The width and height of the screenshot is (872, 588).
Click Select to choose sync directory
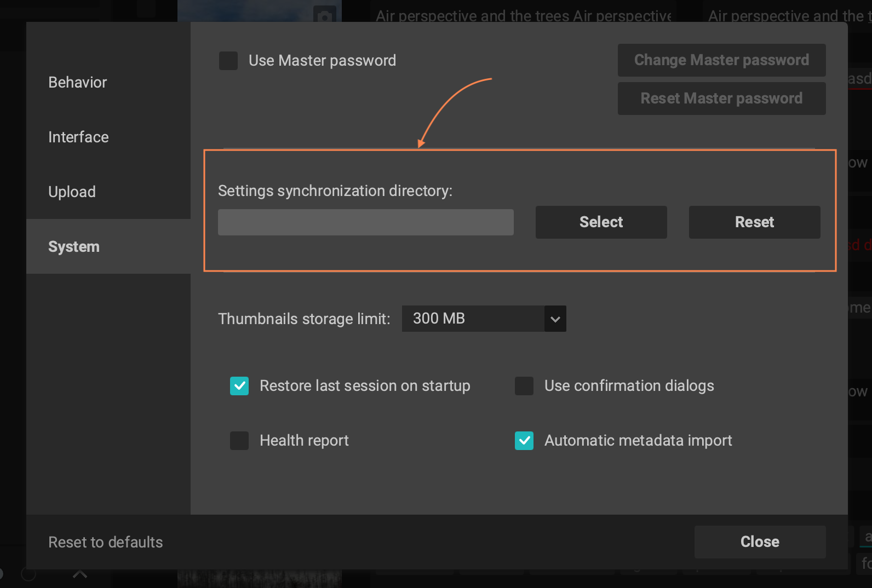click(601, 222)
